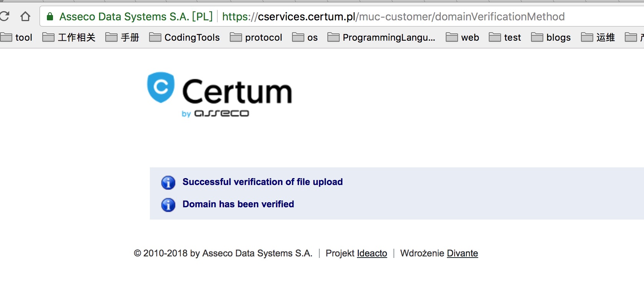This screenshot has height=304, width=644.
Task: Open the CodingTools bookmarks folder
Action: (x=184, y=37)
